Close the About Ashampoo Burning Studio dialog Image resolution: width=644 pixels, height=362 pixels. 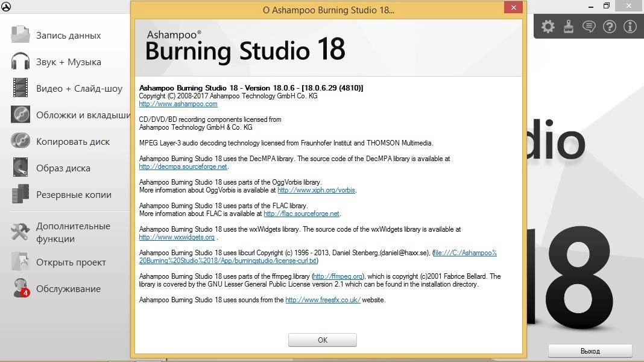[x=513, y=7]
